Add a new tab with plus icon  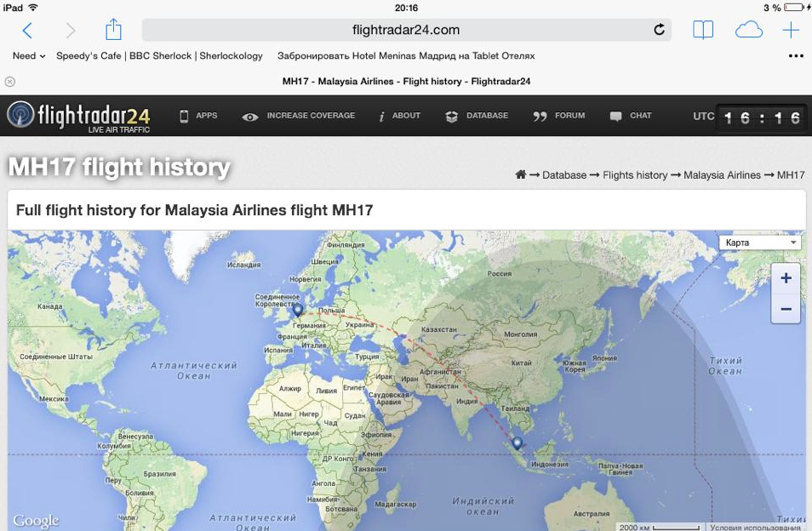(x=791, y=31)
